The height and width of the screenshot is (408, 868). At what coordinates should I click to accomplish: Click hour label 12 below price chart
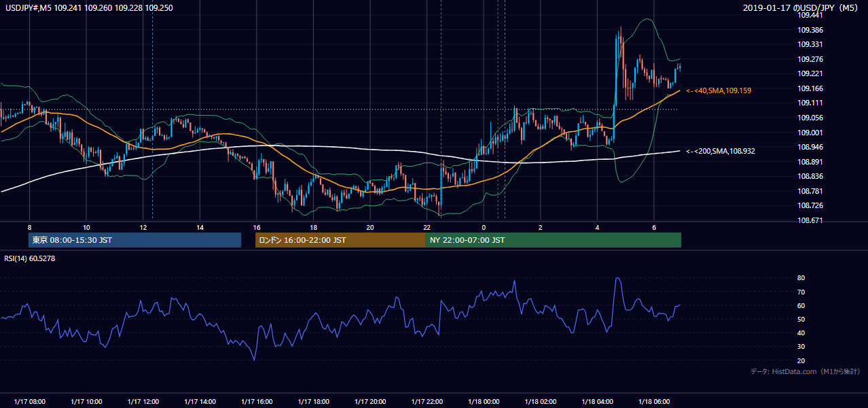pos(143,227)
